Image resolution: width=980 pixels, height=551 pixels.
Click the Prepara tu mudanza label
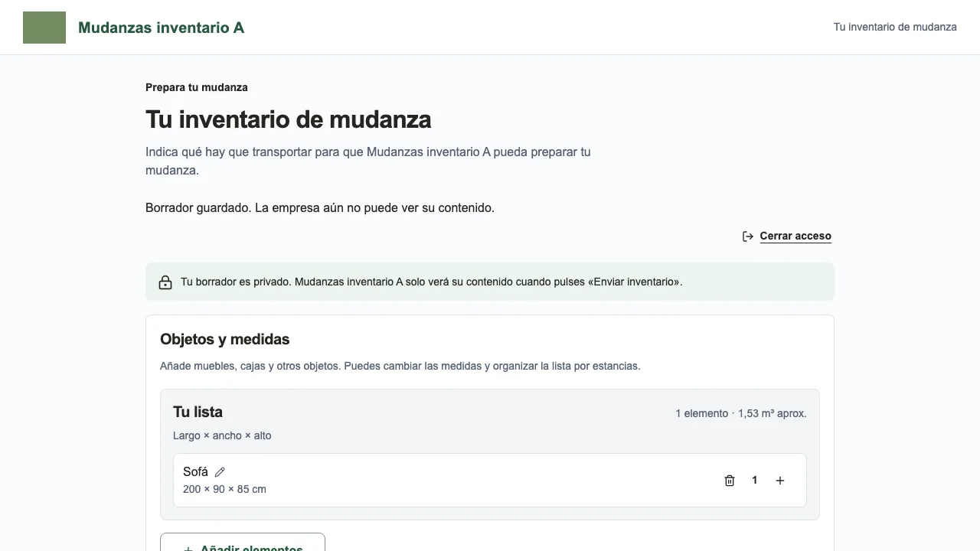point(197,87)
